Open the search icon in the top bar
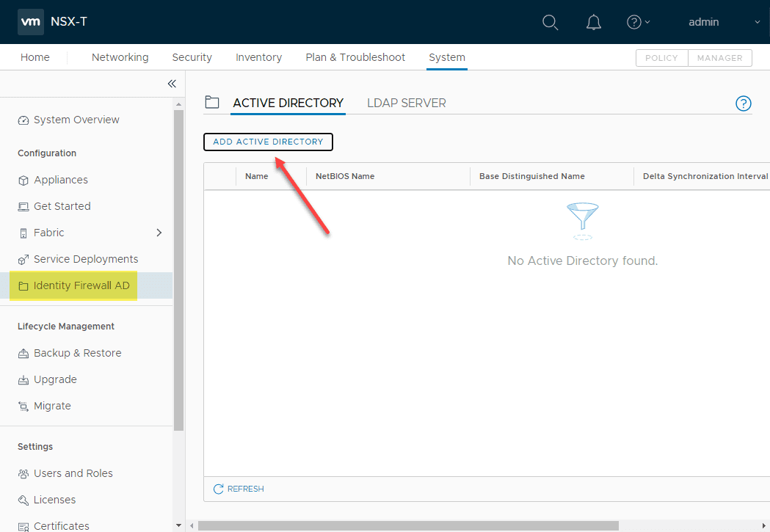The height and width of the screenshot is (532, 770). [x=550, y=22]
